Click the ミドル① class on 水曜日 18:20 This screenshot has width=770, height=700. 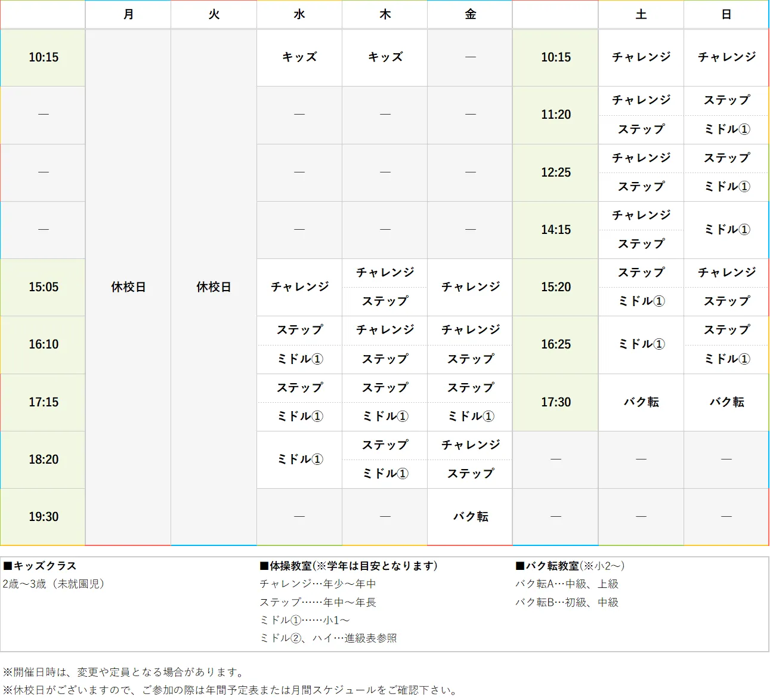(299, 459)
